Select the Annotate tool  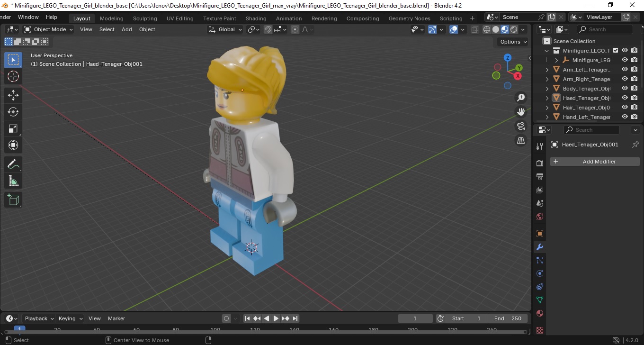click(x=13, y=164)
